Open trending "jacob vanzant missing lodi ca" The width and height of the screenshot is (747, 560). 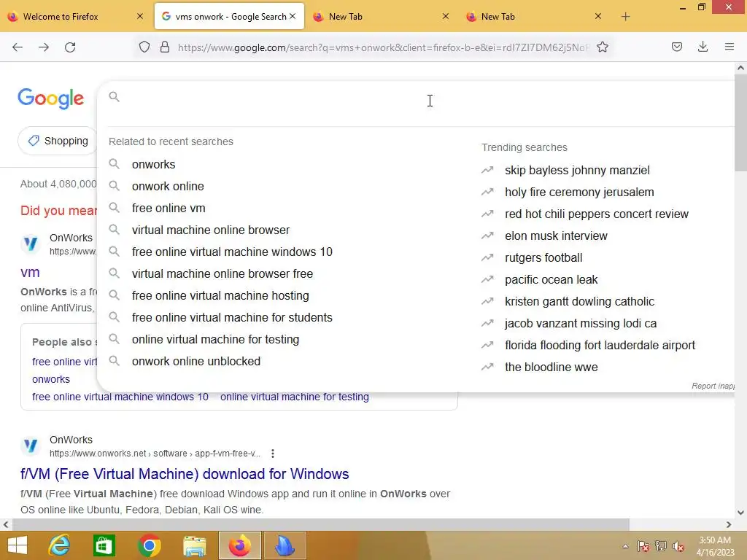tap(580, 323)
